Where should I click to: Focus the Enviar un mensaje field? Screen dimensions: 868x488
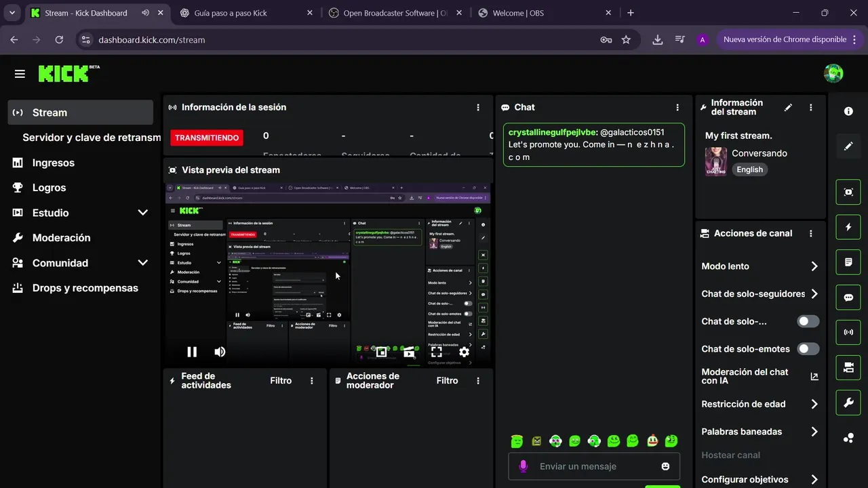point(594,466)
